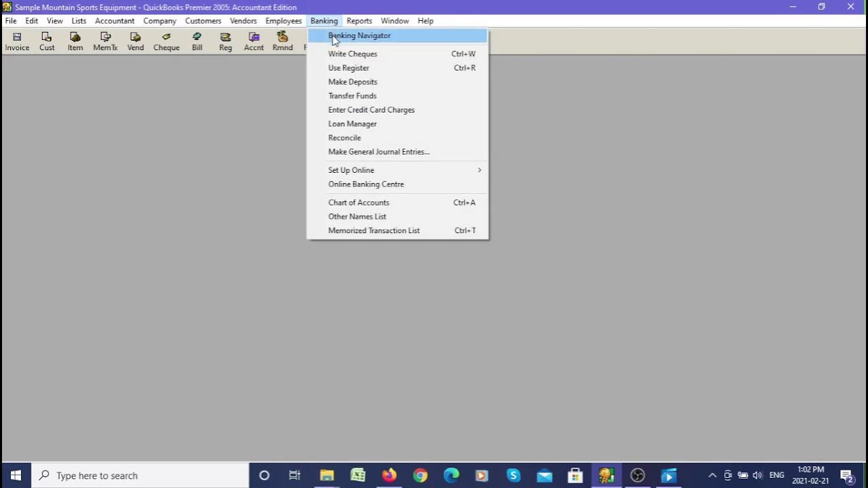
Task: Choose Enter Credit Card Charges
Action: [397, 110]
